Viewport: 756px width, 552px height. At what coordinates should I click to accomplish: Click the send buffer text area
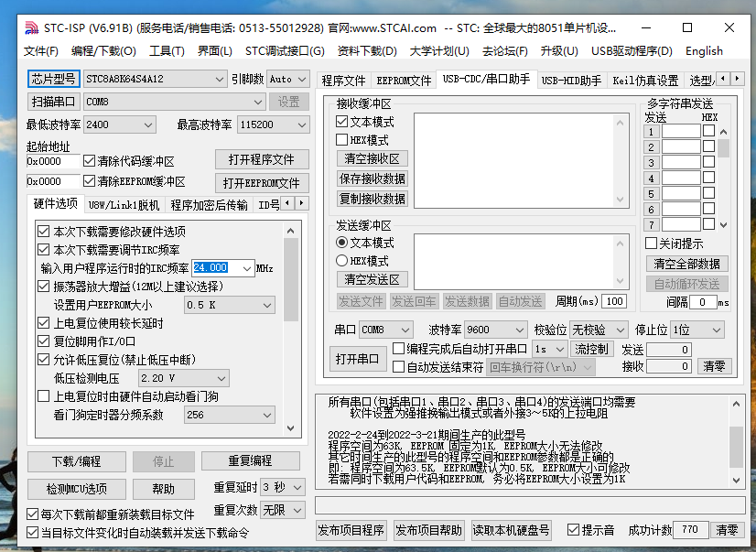516,261
